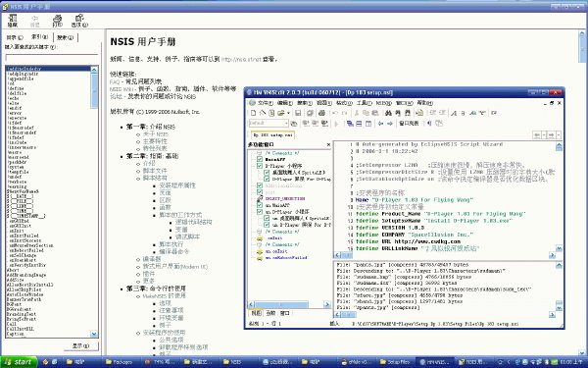Click the blue left arrow in NIS Edit toolbar
The height and width of the screenshot is (368, 588).
[380, 124]
